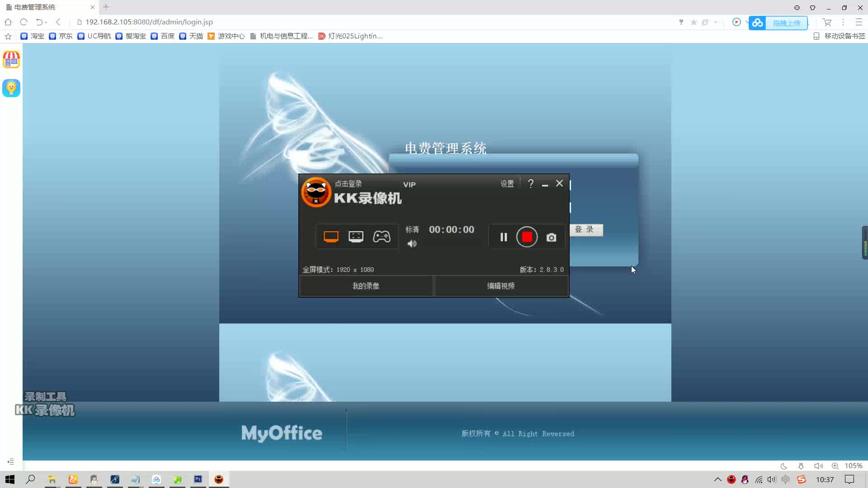This screenshot has height=488, width=868.
Task: Click the 登 录 login button
Action: click(586, 230)
